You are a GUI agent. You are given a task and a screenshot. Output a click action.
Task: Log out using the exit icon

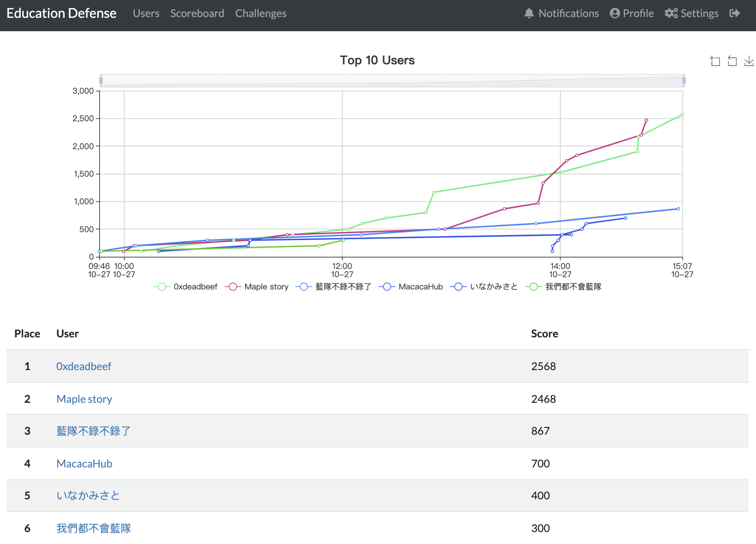[735, 13]
